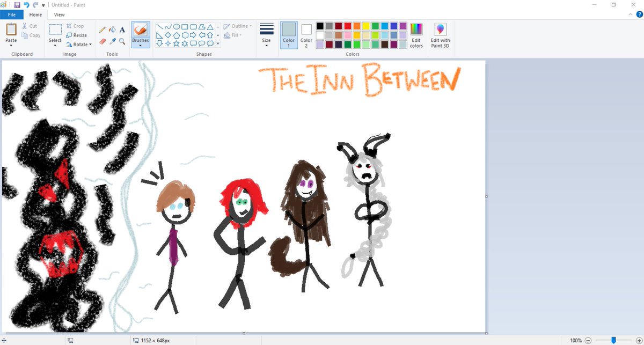This screenshot has height=345, width=644.
Task: Pick the yellow color swatch
Action: (x=366, y=26)
